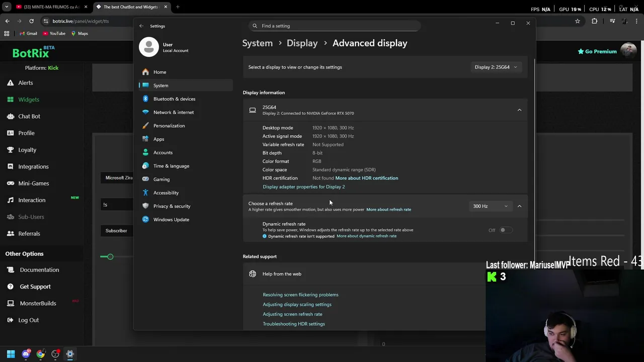Image resolution: width=644 pixels, height=362 pixels.
Task: Click the Windows Update sync icon
Action: 145,219
